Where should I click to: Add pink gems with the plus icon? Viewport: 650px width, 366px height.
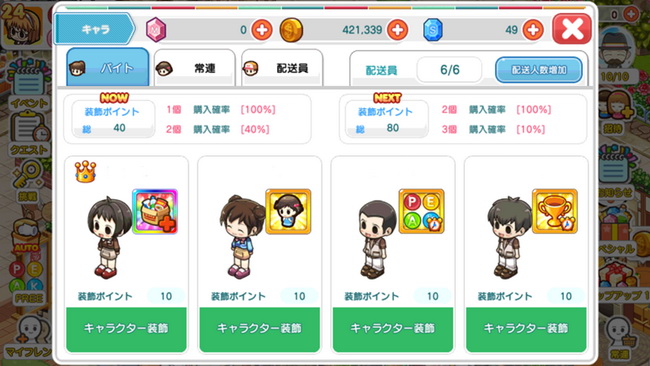pyautogui.click(x=262, y=30)
